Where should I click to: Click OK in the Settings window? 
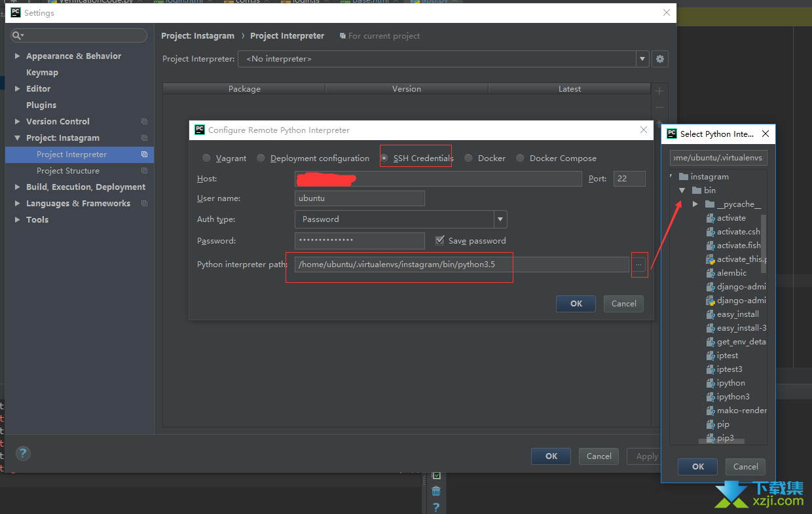tap(551, 456)
